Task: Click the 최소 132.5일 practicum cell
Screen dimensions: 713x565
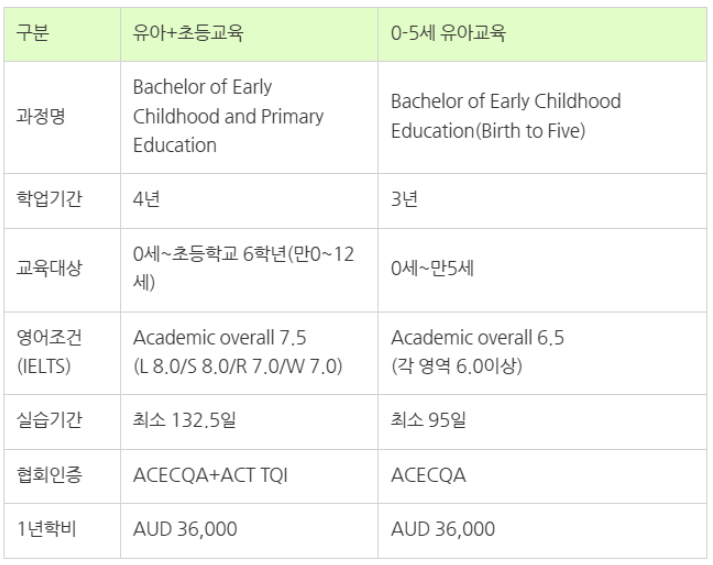Action: coord(249,421)
